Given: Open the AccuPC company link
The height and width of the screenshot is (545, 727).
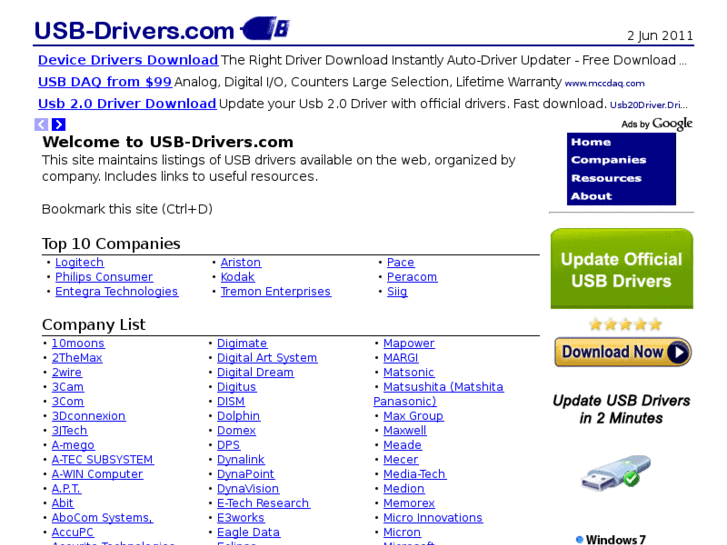Looking at the screenshot, I should [x=72, y=532].
